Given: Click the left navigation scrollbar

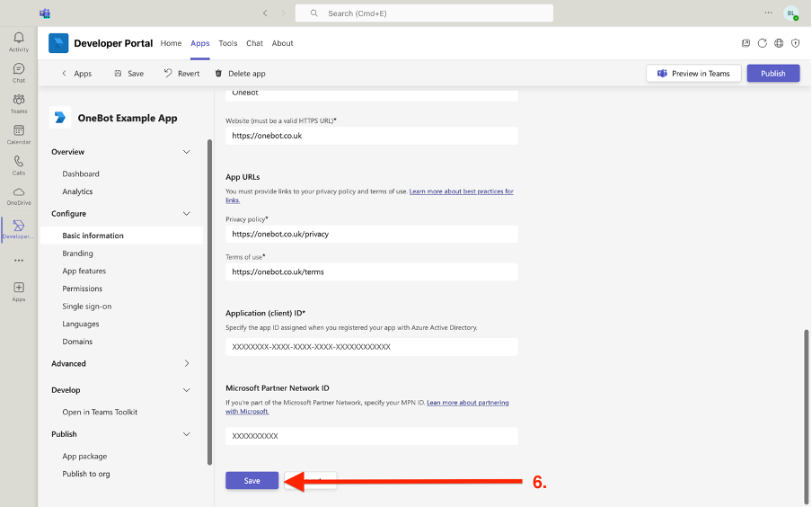Looking at the screenshot, I should [x=209, y=302].
